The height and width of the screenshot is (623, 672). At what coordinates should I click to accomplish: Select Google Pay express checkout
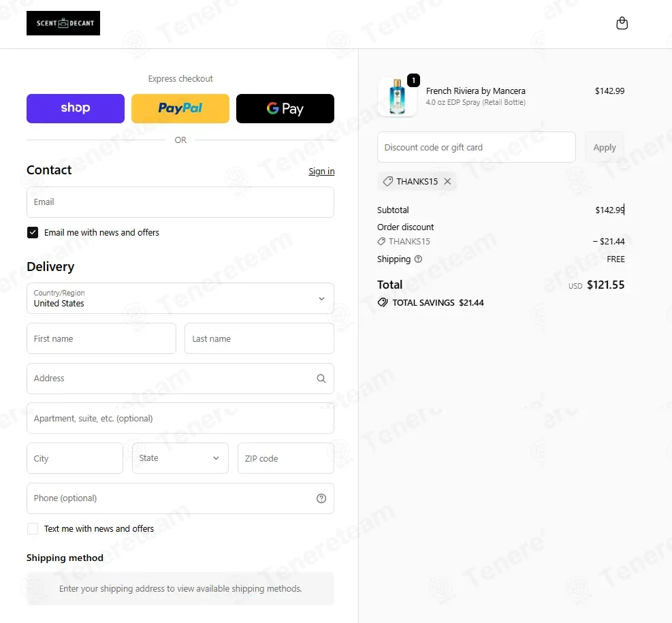285,108
